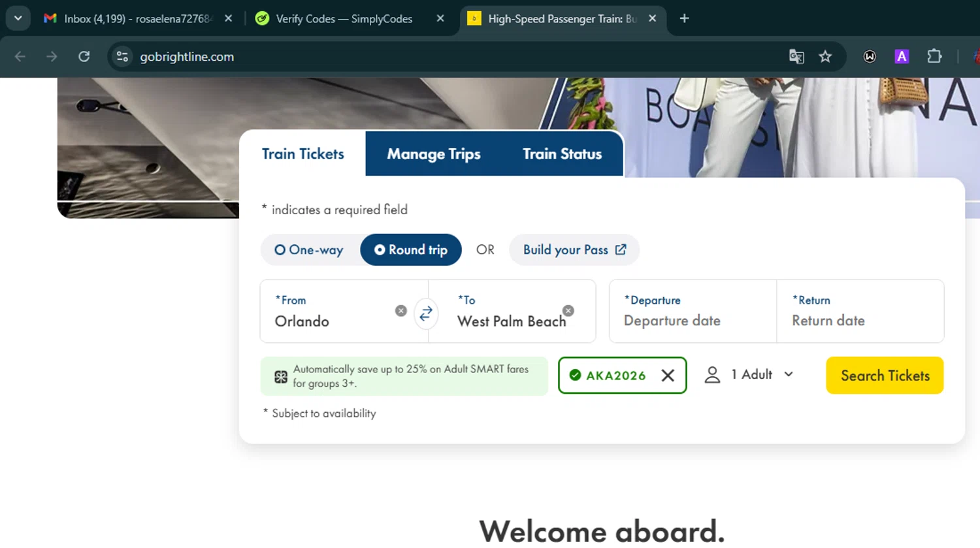Bookmark this page with the star icon

pos(825,57)
